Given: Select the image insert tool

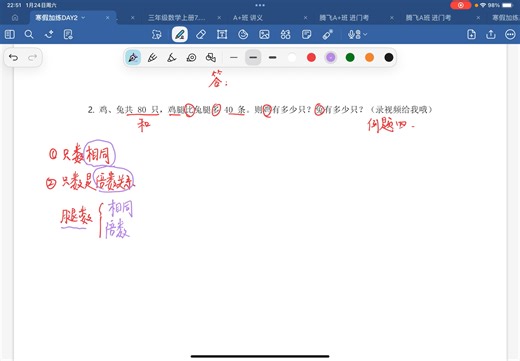Looking at the screenshot, I should click(x=264, y=34).
